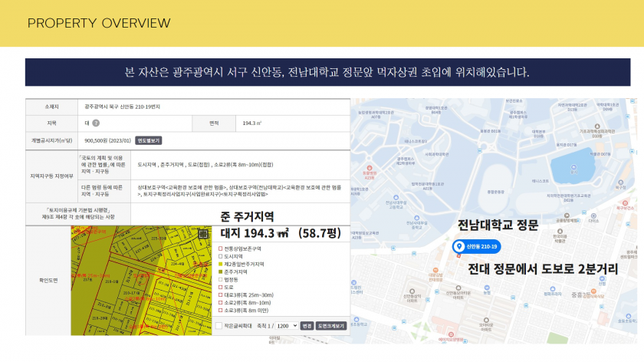Click the 면적 header cell
The image size is (644, 362).
tap(214, 123)
